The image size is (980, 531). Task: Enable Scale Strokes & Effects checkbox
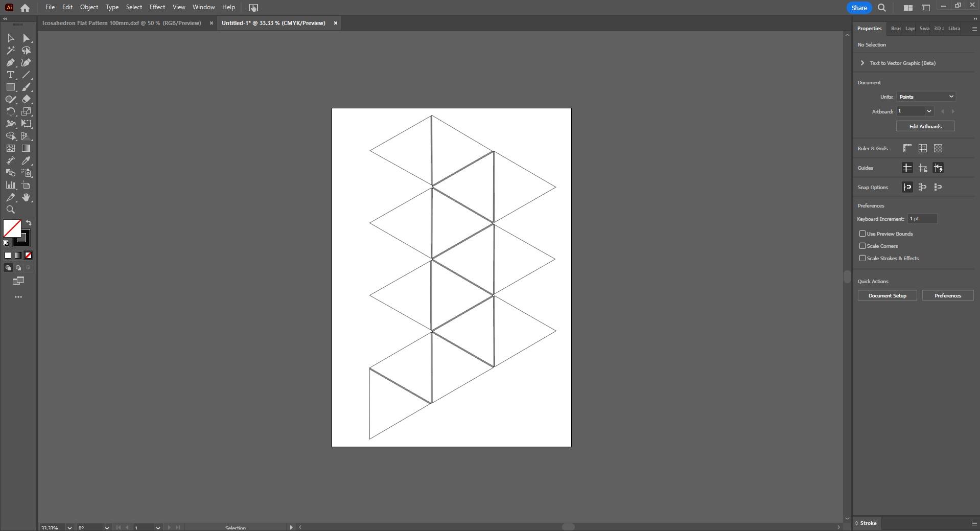[862, 258]
